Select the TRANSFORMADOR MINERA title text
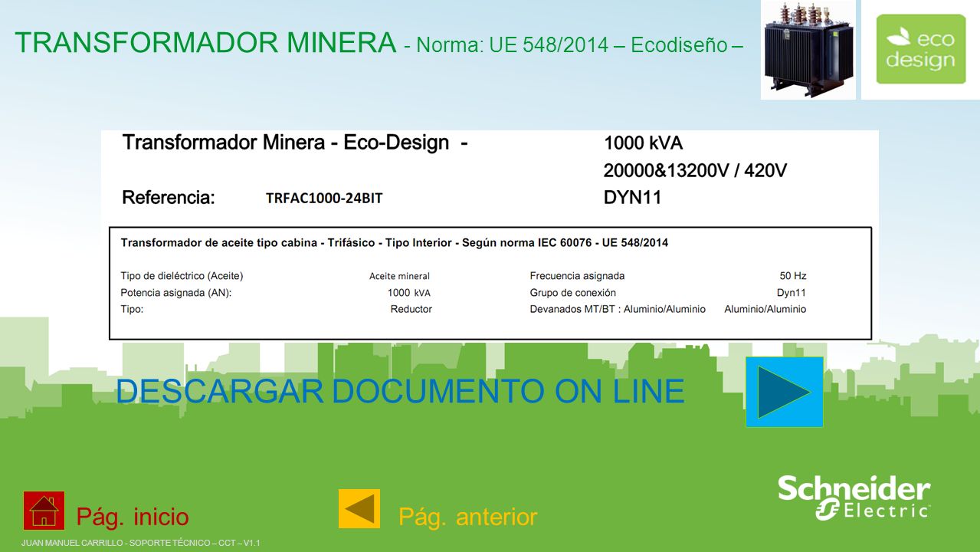This screenshot has width=980, height=552. click(x=205, y=42)
